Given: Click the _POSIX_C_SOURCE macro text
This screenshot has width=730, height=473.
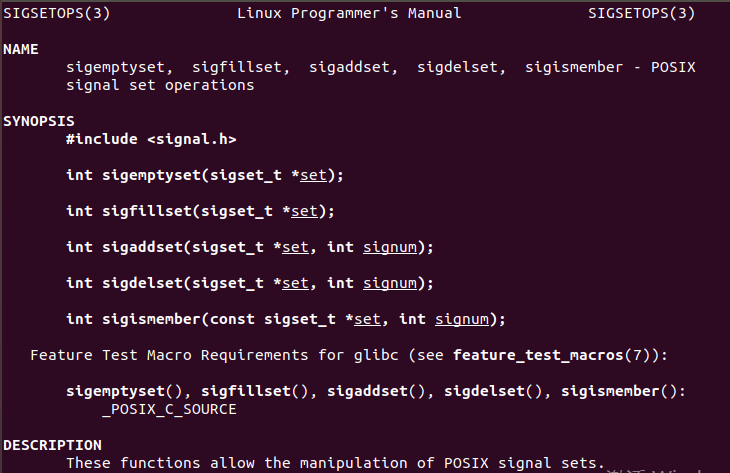Looking at the screenshot, I should tap(169, 410).
